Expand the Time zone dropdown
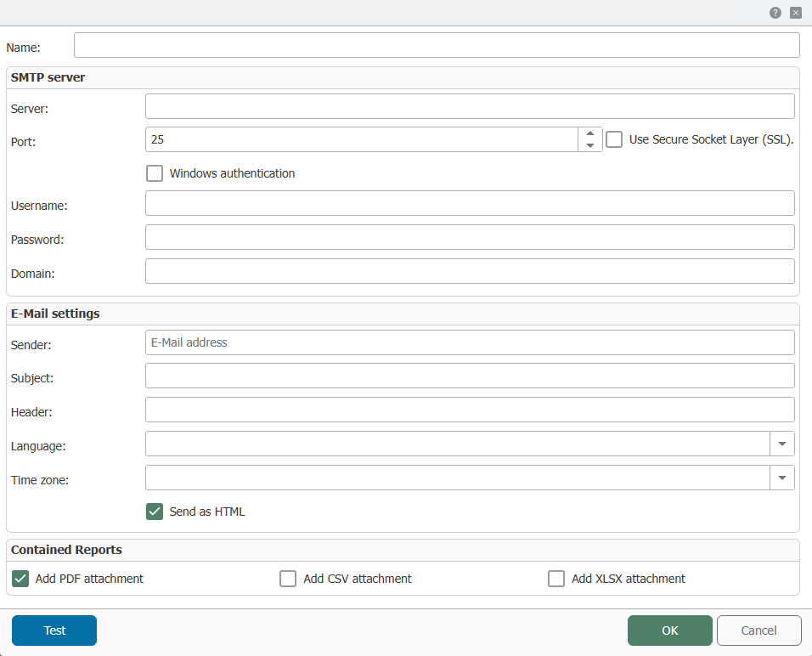The width and height of the screenshot is (812, 656). (x=782, y=478)
